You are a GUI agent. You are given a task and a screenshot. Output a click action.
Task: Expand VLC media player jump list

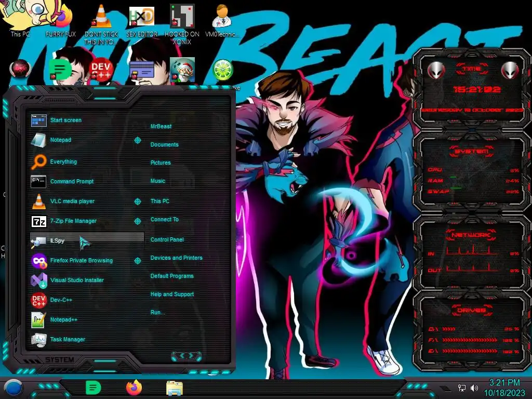137,202
